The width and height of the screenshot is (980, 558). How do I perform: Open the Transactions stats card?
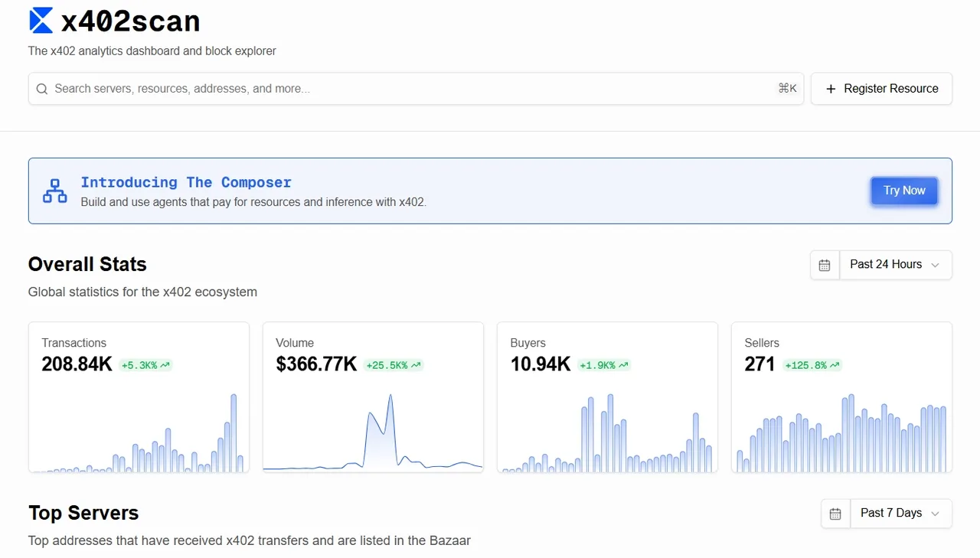139,396
